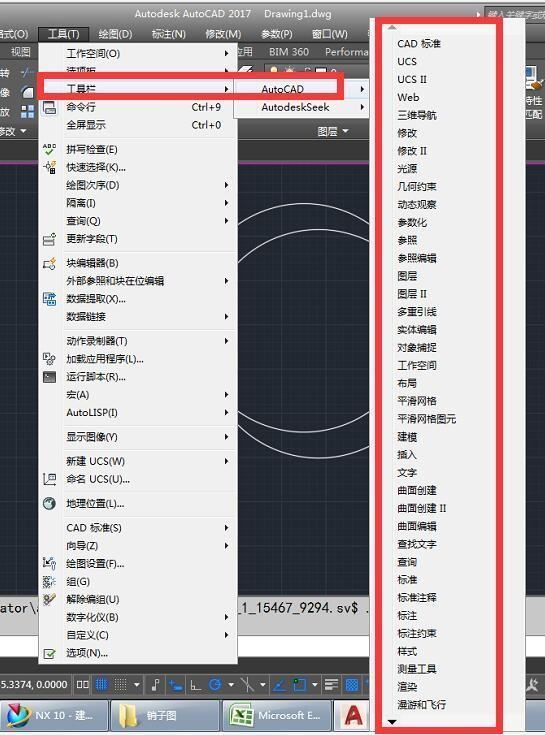
Task: Toggle the grid display in status bar
Action: pos(102,685)
